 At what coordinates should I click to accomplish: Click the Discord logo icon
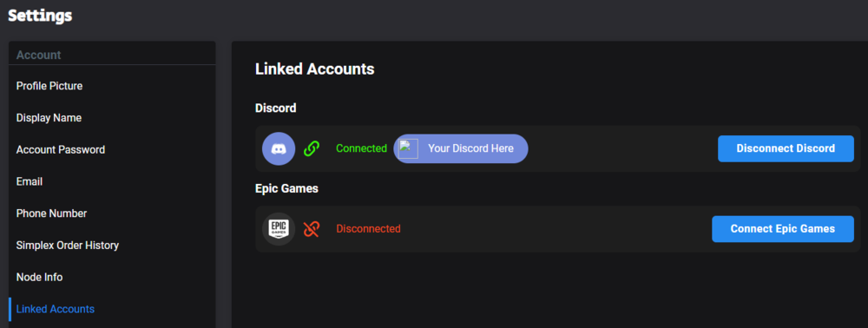(279, 148)
